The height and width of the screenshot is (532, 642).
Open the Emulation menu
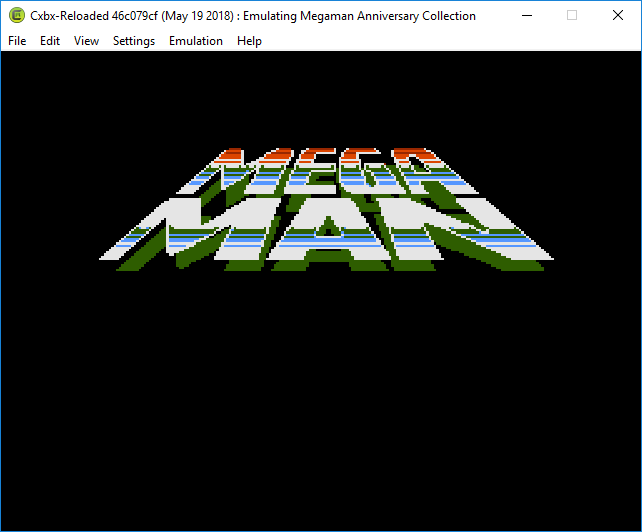[x=196, y=41]
